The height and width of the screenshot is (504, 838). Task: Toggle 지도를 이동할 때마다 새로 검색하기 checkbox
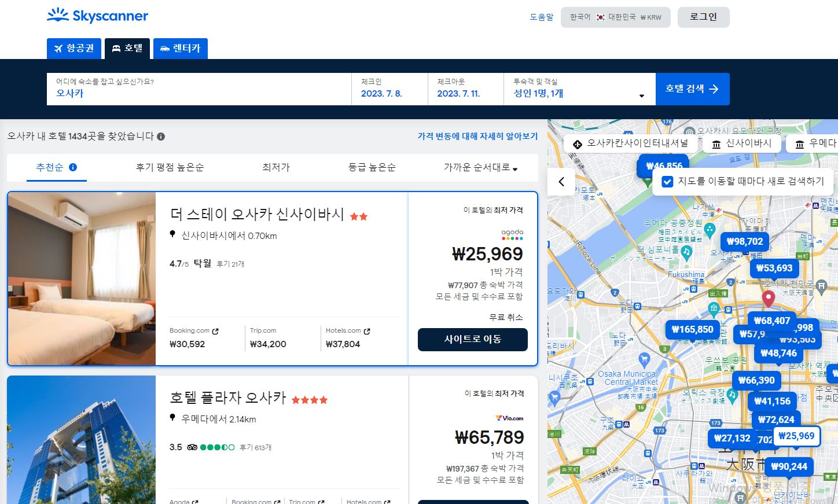667,182
